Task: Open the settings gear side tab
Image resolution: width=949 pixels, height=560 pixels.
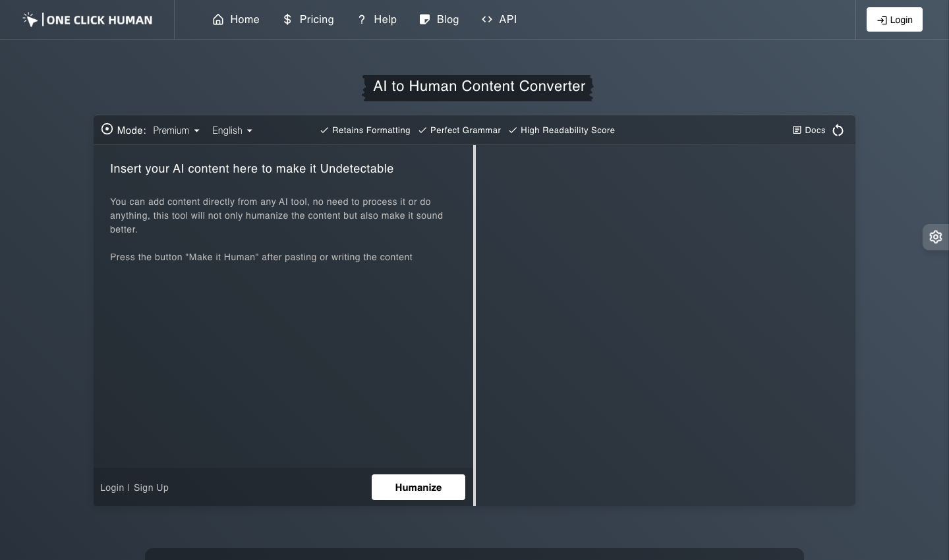Action: tap(936, 237)
